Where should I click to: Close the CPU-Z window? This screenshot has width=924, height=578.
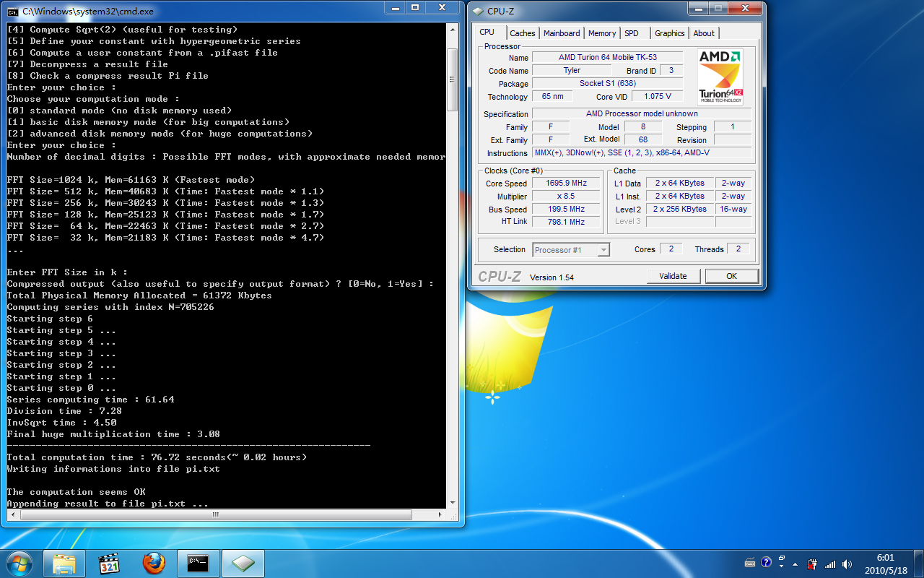(744, 8)
